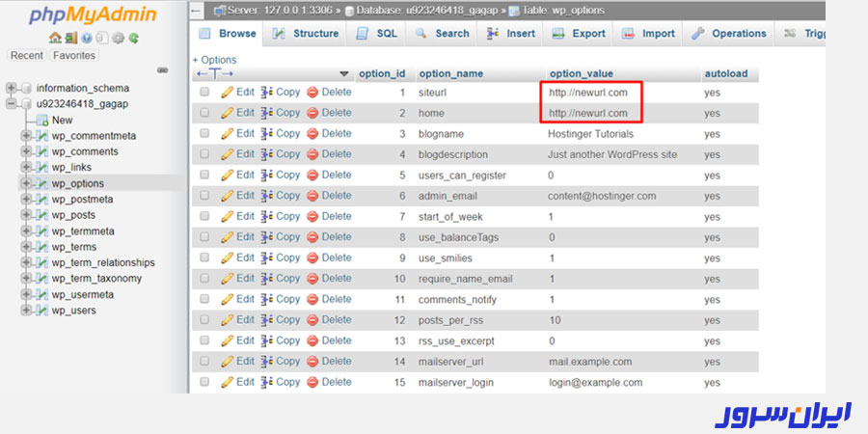Open the Import tab
The height and width of the screenshot is (434, 868).
pyautogui.click(x=648, y=34)
